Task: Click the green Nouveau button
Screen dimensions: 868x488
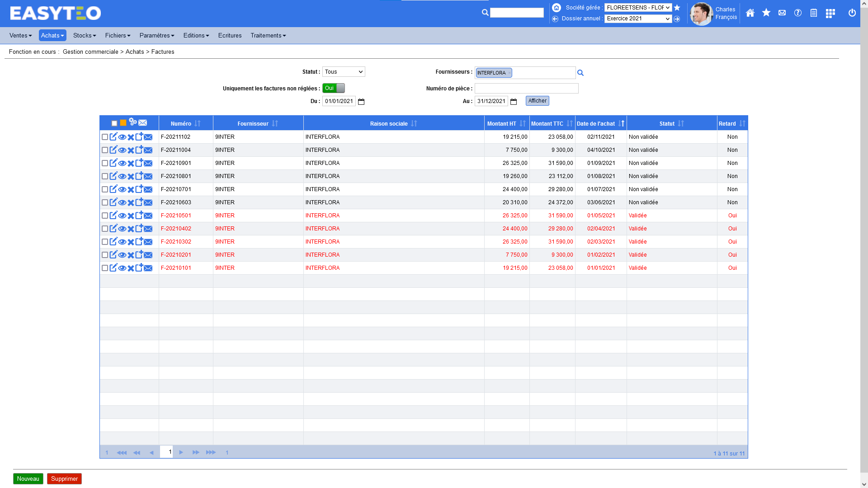Action: [28, 479]
